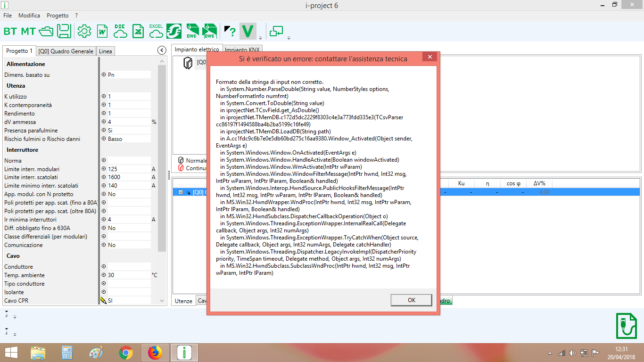The image size is (644, 362).
Task: Switch to the [Q0] Quadro Generale tab
Action: pos(66,51)
